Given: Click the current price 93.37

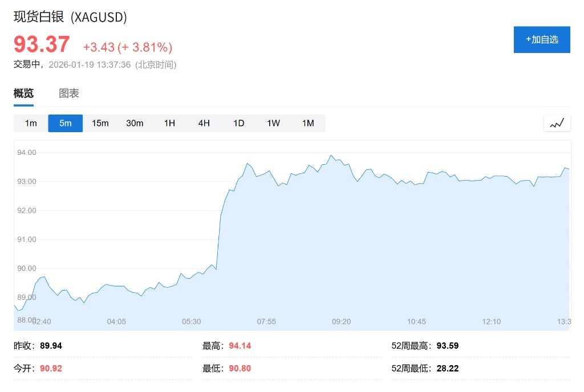Looking at the screenshot, I should 42,44.
